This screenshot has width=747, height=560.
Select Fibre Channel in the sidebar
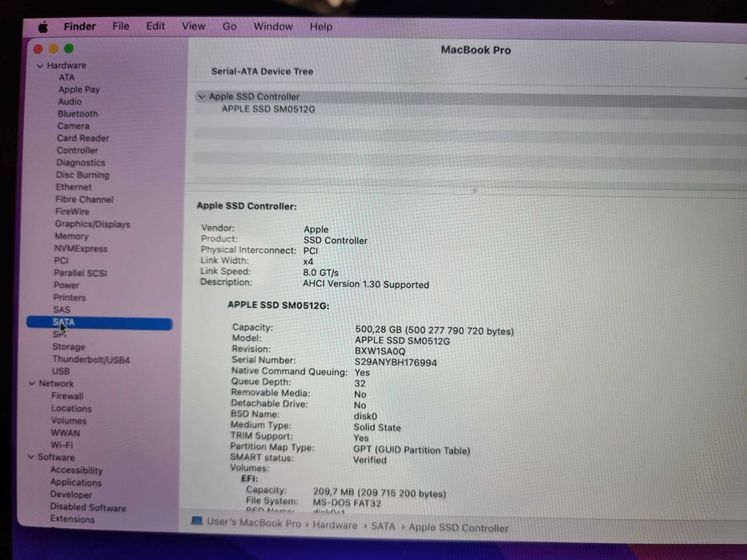click(84, 199)
